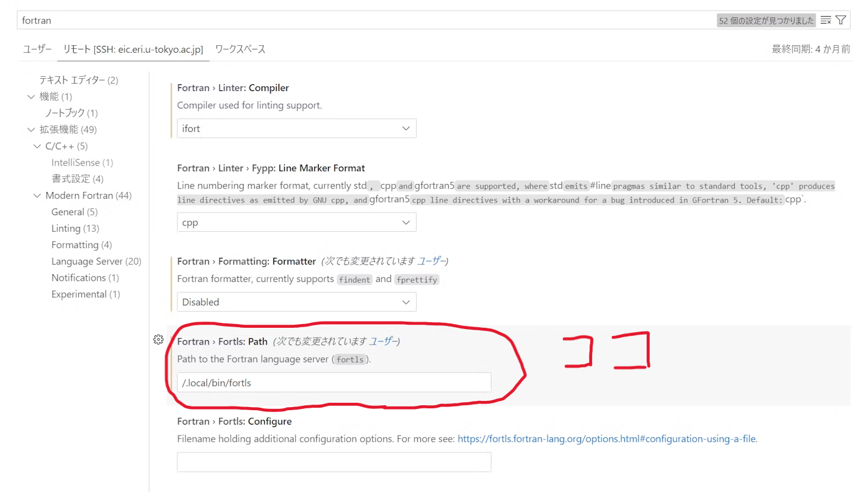Click the Fortran Linter Compiler setting title

pyautogui.click(x=233, y=88)
